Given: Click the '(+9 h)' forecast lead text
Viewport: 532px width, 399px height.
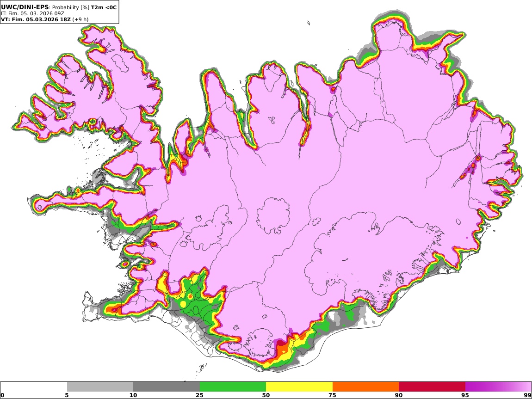Looking at the screenshot, I should [80, 19].
